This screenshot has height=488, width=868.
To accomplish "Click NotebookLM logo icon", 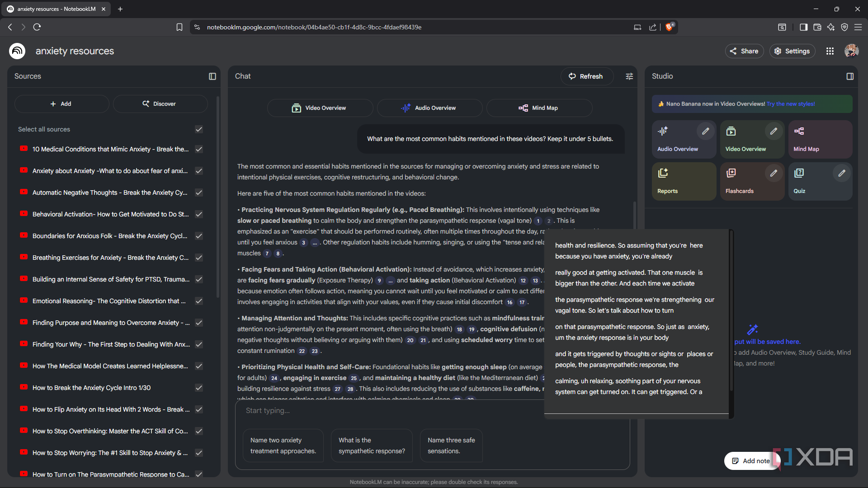I will pos(17,51).
